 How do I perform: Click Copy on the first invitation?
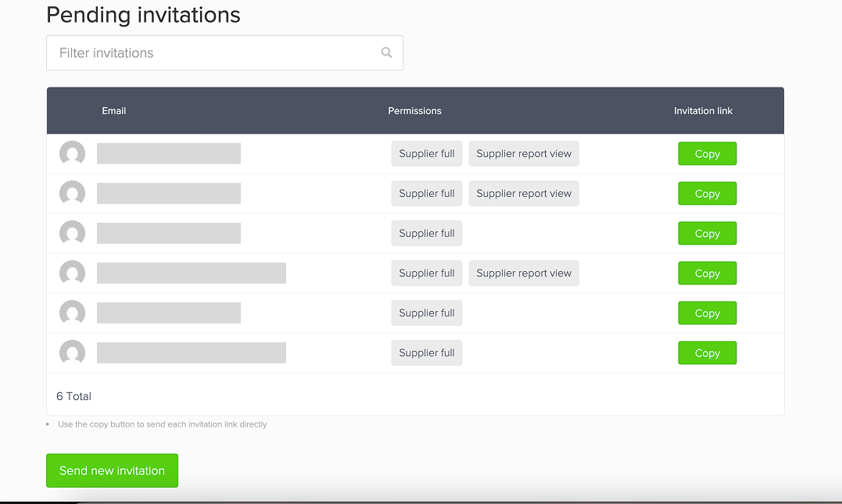tap(707, 153)
